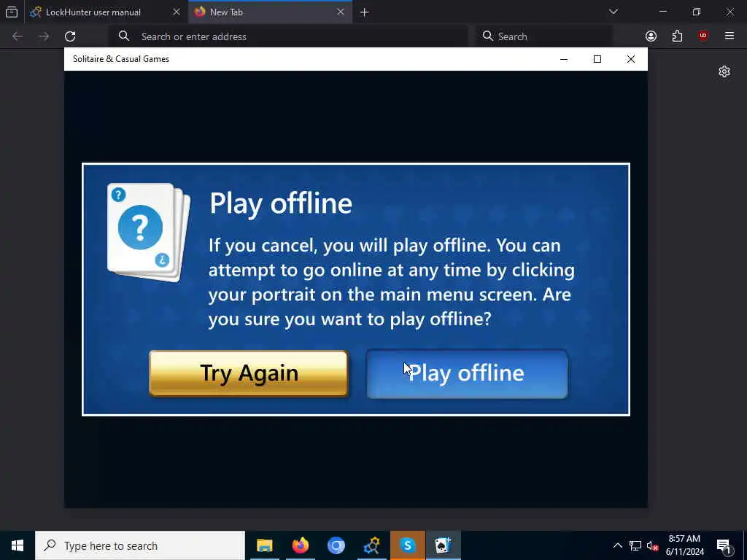Open the taskbar clock showing 8:57 AM
Screen dimensions: 747x560
click(684, 545)
